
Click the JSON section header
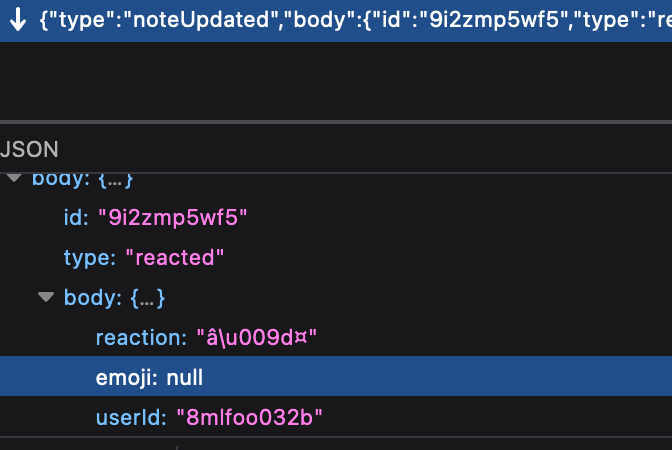(30, 149)
